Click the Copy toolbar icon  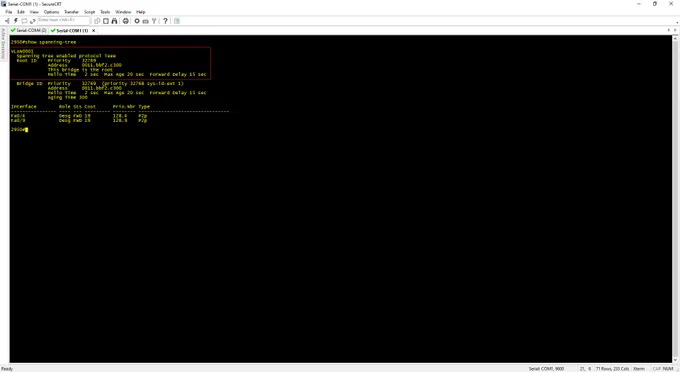(x=97, y=21)
